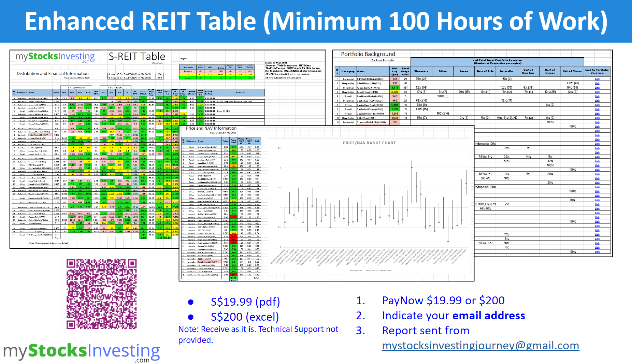632x364 pixels.
Task: Open Link for Ascendas Reit row
Action: pos(597,88)
